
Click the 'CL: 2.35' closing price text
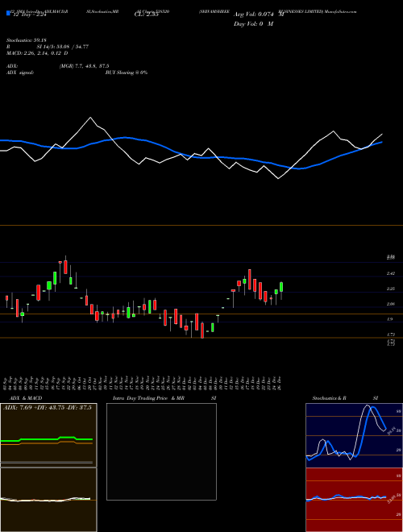pyautogui.click(x=146, y=15)
